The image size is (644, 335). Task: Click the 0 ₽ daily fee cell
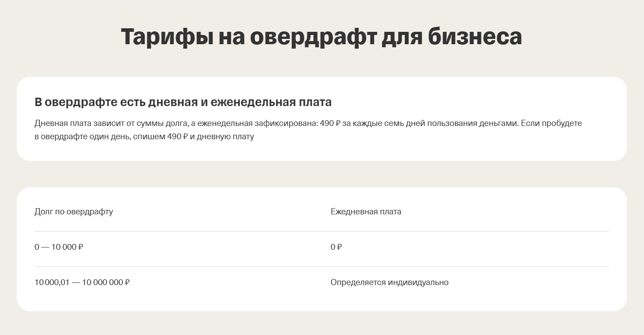(x=336, y=247)
